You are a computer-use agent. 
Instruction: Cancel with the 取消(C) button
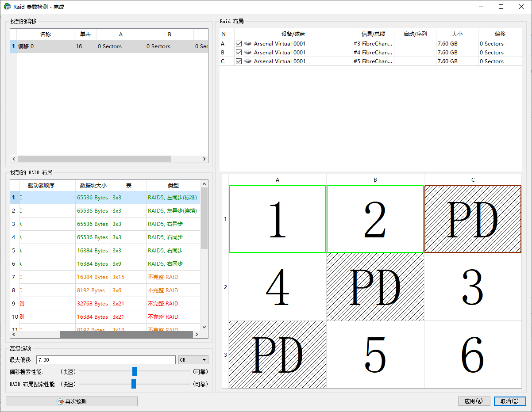coord(509,401)
